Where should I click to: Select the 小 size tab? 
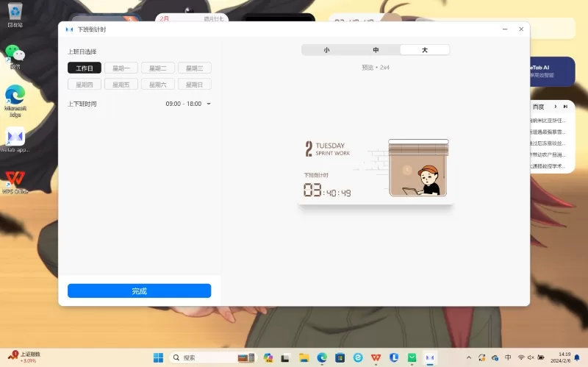[326, 50]
